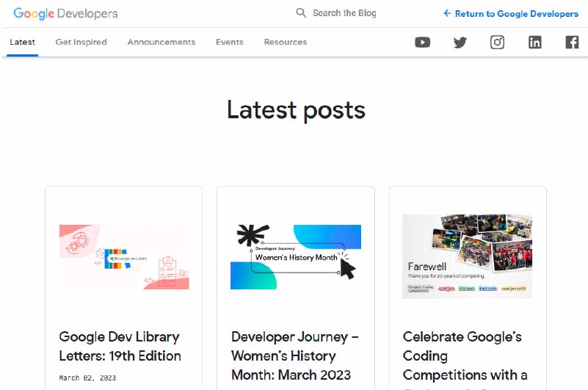This screenshot has height=390, width=588.
Task: Open the Google Dev Library thumbnail image
Action: click(x=124, y=257)
